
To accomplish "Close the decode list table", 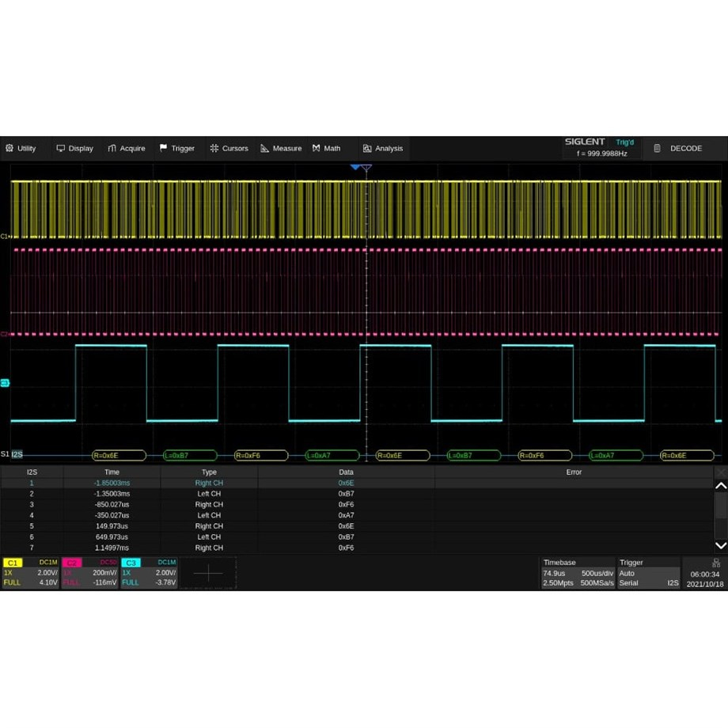I will pos(721,472).
